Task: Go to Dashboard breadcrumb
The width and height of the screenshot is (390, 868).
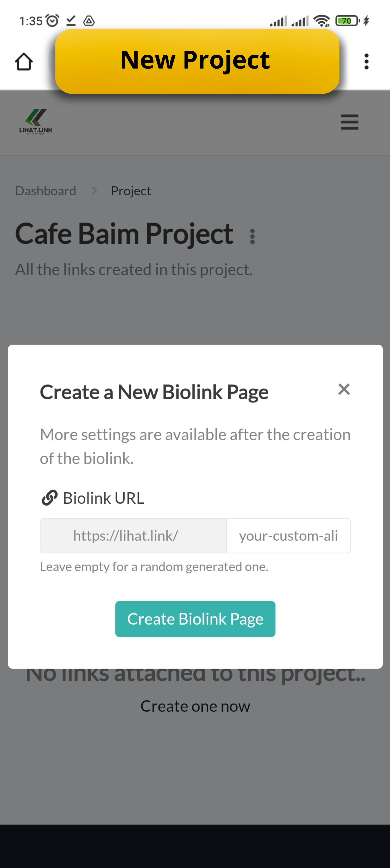Action: (46, 191)
